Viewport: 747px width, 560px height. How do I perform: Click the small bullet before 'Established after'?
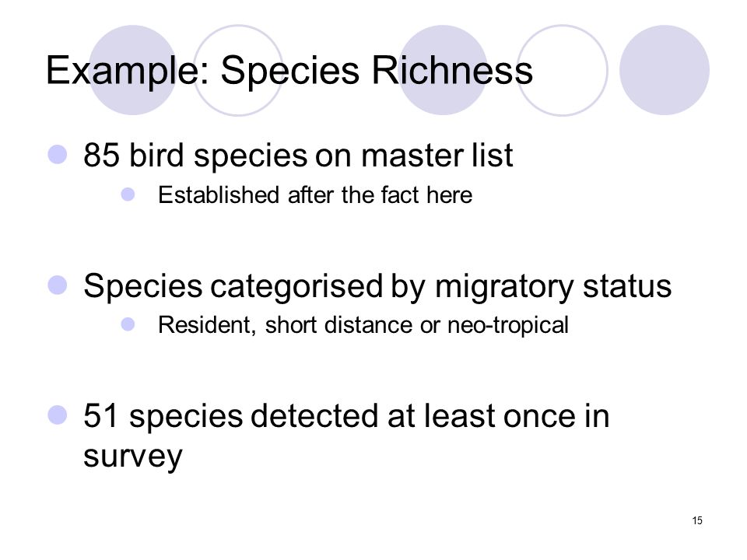[x=128, y=194]
